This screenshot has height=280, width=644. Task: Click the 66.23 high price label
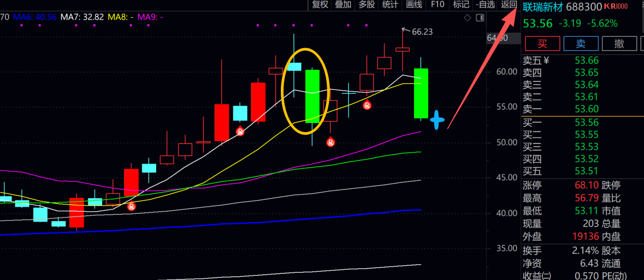pyautogui.click(x=422, y=32)
